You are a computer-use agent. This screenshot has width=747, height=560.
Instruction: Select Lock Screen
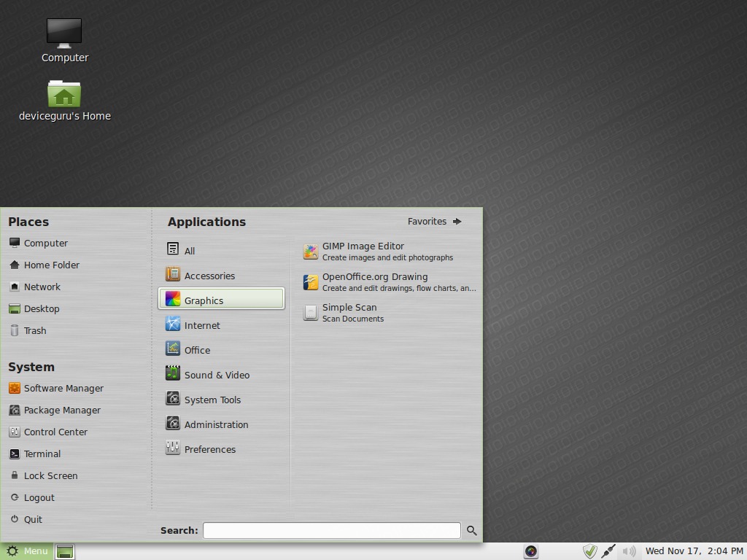point(43,476)
